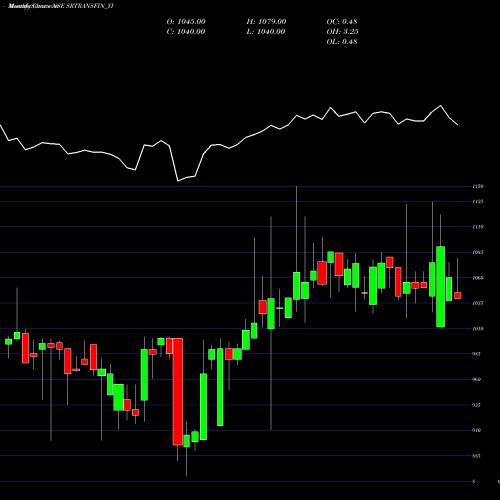Click the OL: 0.48 reading
This screenshot has height=500, width=500.
(x=342, y=42)
